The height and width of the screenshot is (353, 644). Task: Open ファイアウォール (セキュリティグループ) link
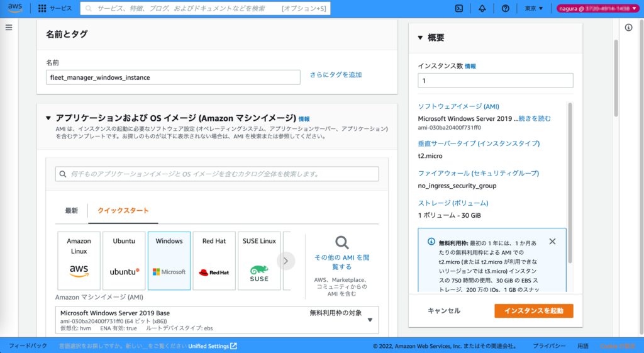pyautogui.click(x=479, y=174)
